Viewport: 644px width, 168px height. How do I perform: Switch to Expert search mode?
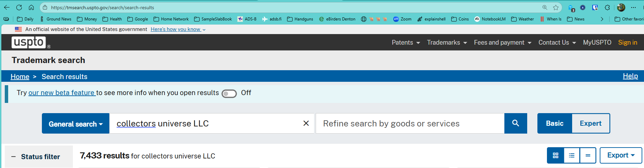(x=591, y=123)
